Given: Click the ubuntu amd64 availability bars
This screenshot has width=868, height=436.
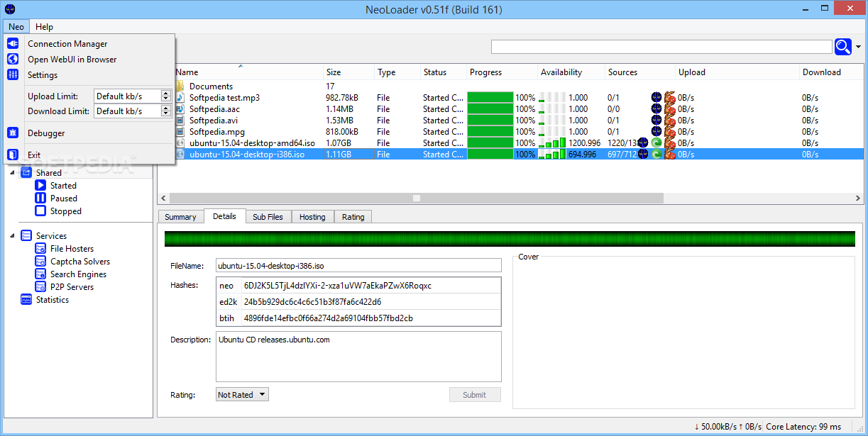Looking at the screenshot, I should tap(552, 143).
